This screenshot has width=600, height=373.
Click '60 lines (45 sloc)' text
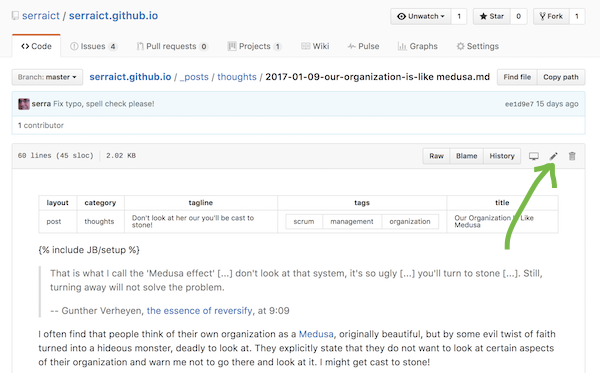click(x=55, y=156)
